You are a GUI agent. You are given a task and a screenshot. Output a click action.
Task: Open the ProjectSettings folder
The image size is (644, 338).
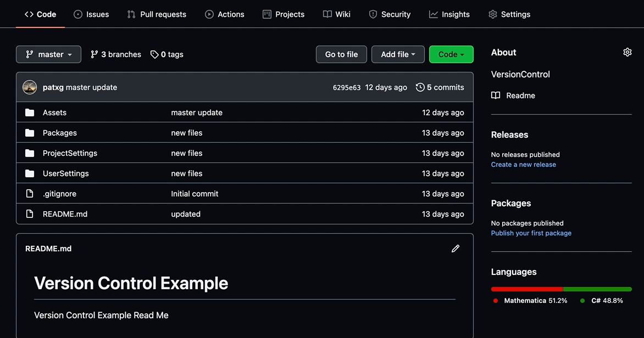(x=70, y=153)
